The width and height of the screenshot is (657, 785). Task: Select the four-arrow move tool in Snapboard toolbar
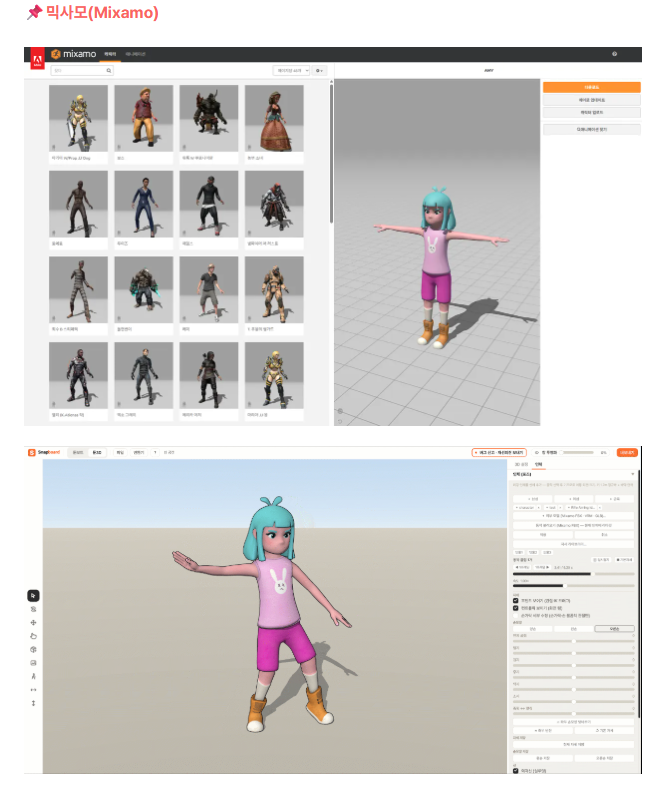click(33, 622)
